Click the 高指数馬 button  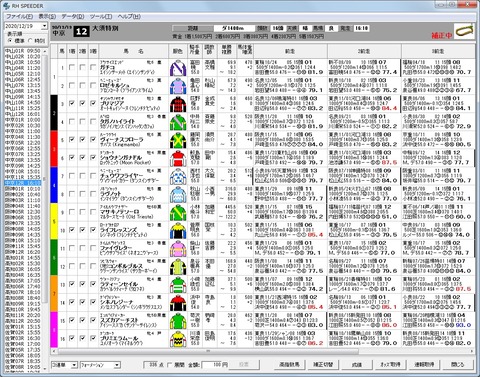click(x=289, y=365)
